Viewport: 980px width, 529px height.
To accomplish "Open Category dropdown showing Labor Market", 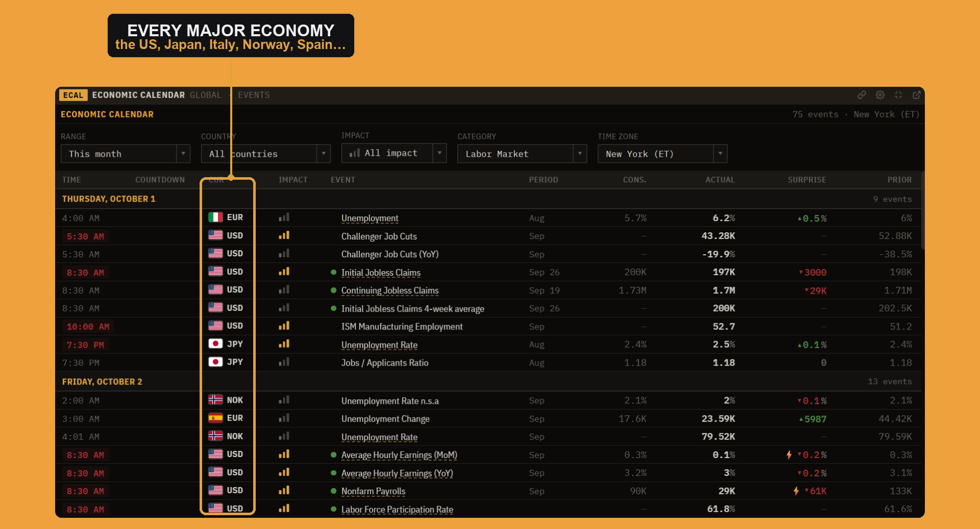I will click(522, 154).
